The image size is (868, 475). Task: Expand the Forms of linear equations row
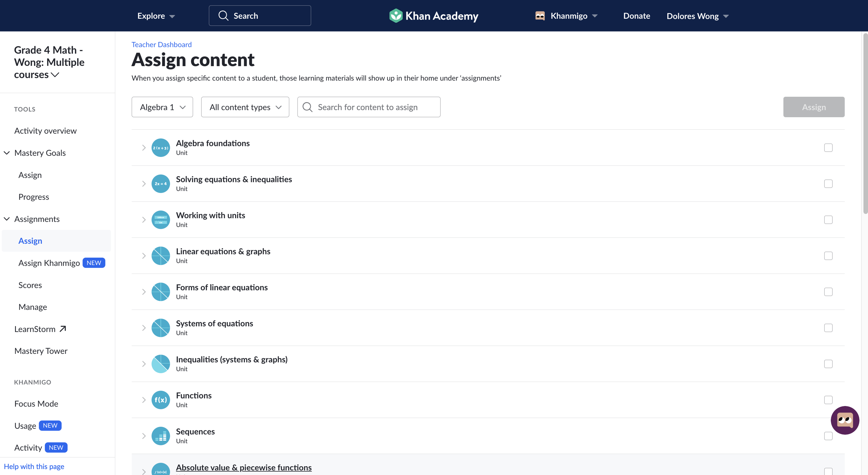(144, 292)
